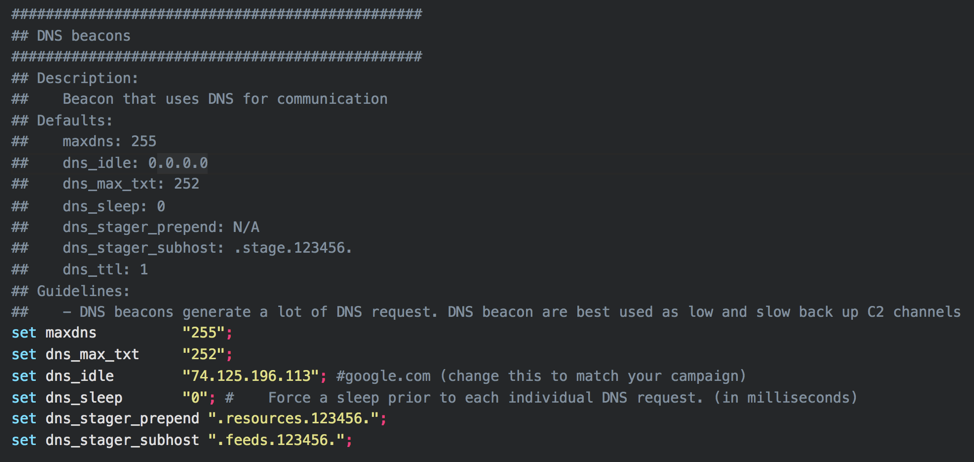Click the "## Description:" comment line
This screenshot has width=974, height=462.
pyautogui.click(x=75, y=78)
